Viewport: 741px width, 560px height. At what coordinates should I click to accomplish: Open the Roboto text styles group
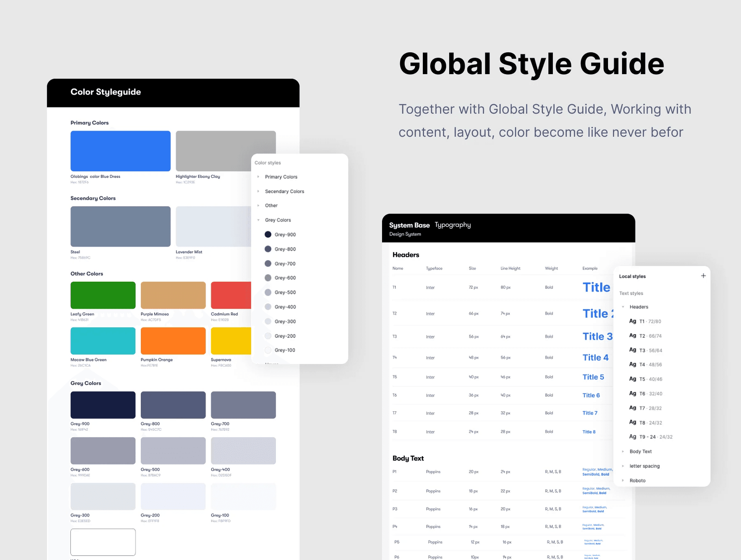(623, 480)
